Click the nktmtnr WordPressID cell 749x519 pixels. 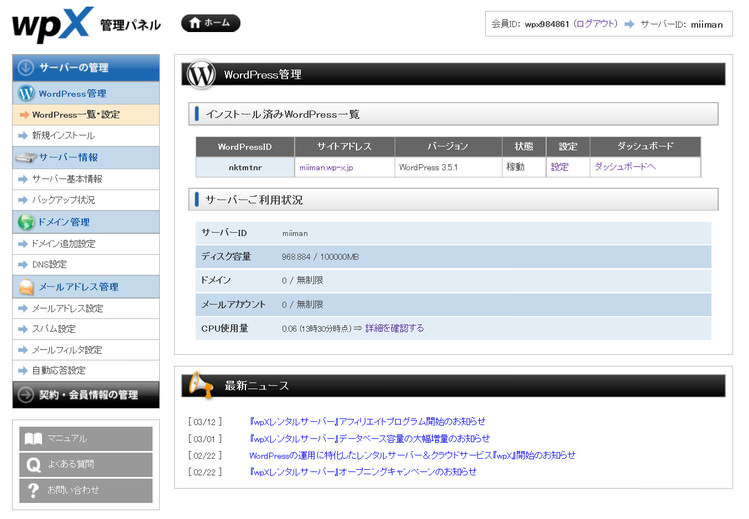click(x=245, y=168)
